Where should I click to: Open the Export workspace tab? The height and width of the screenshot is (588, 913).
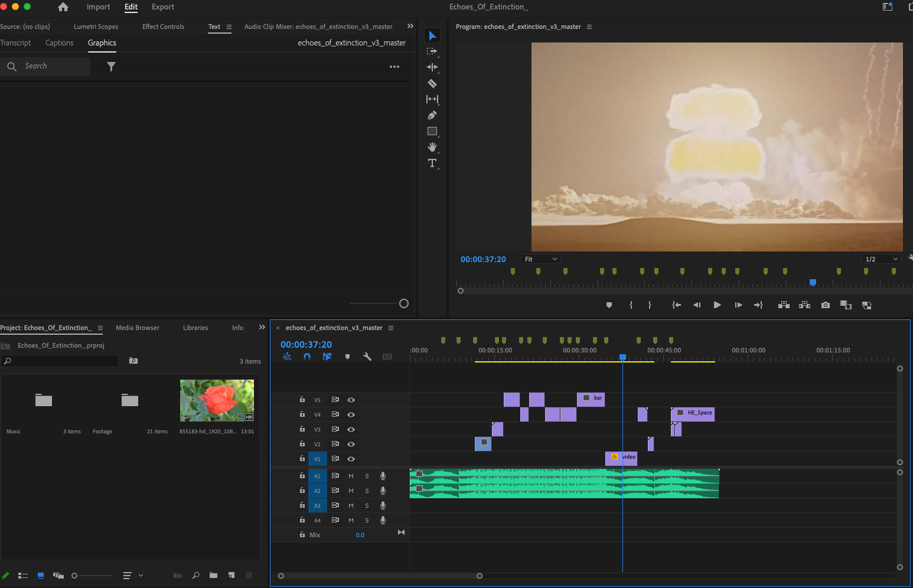[x=162, y=7]
